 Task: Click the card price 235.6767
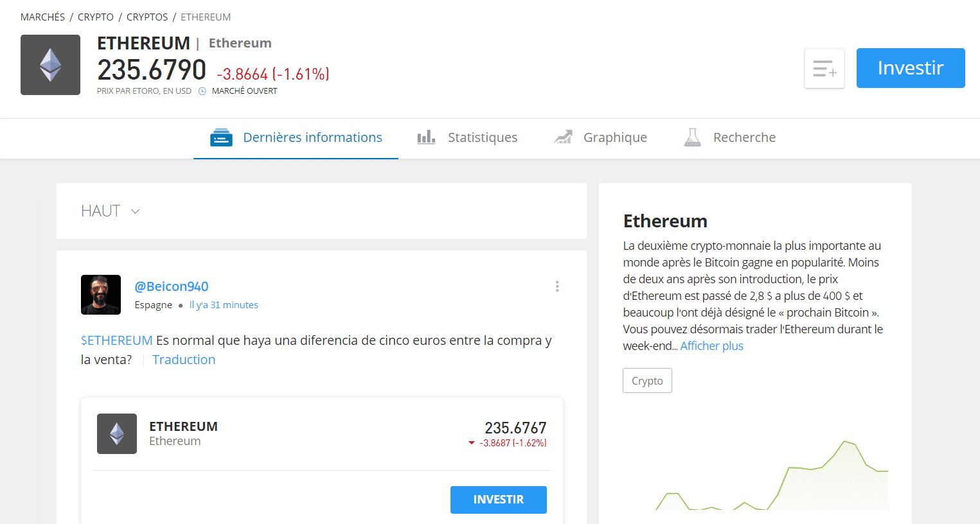point(515,428)
